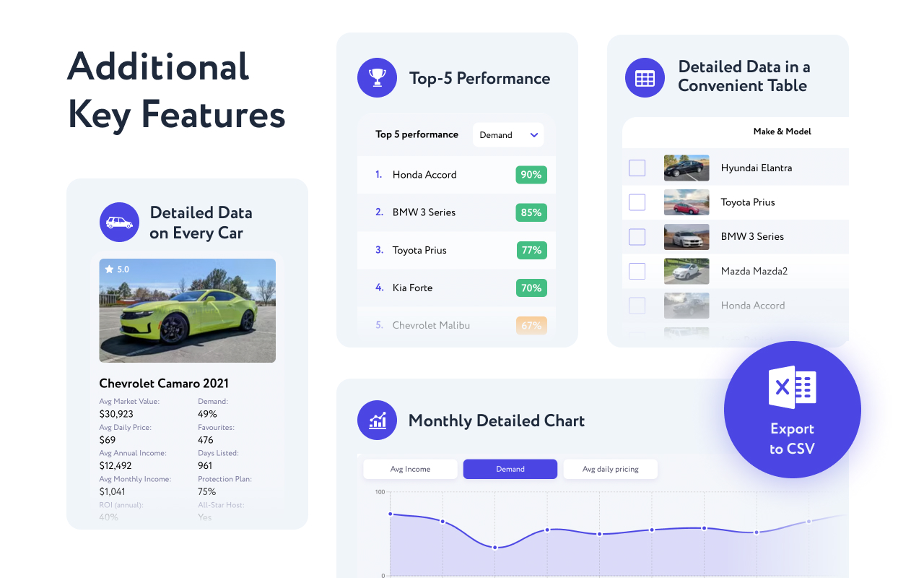Switch to Avg daily pricing tab
This screenshot has width=924, height=578.
611,469
